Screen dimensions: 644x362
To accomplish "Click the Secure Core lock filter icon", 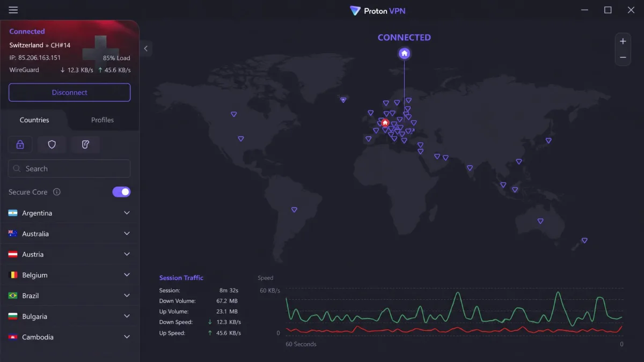I will 20,144.
